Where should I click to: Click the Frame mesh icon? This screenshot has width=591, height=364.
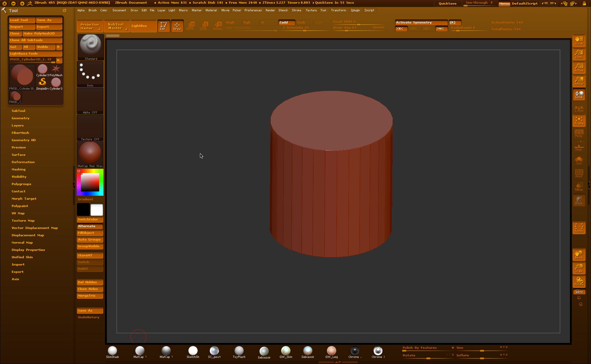click(x=579, y=120)
